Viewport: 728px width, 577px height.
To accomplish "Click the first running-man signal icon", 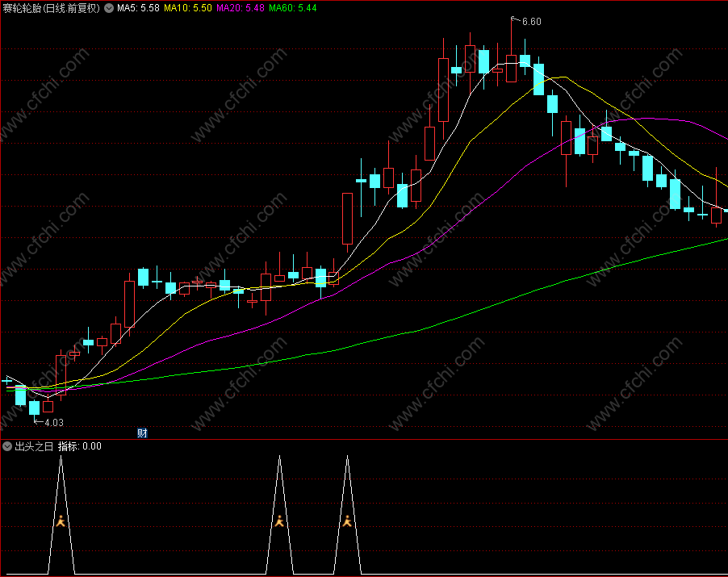I will point(61,521).
